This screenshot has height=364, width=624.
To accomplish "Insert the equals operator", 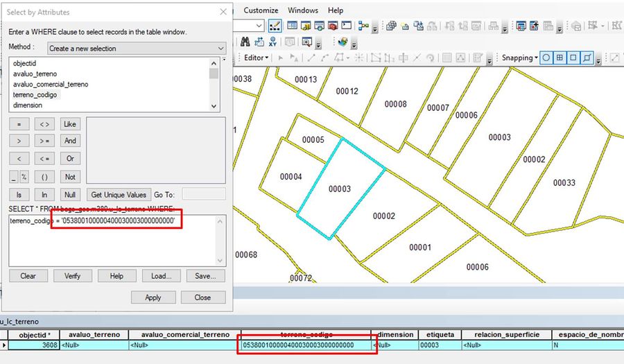I will [19, 124].
